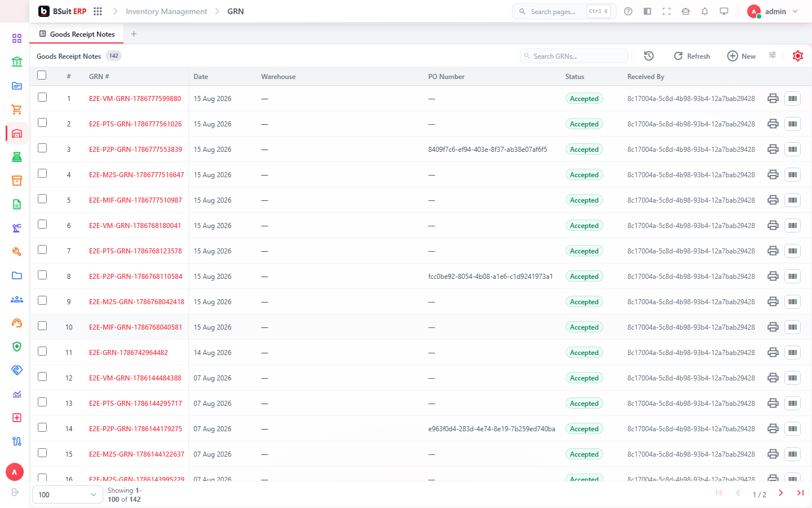
Task: Open GRN E2E-M2S-GRN-1786777516647 link
Action: click(x=136, y=175)
